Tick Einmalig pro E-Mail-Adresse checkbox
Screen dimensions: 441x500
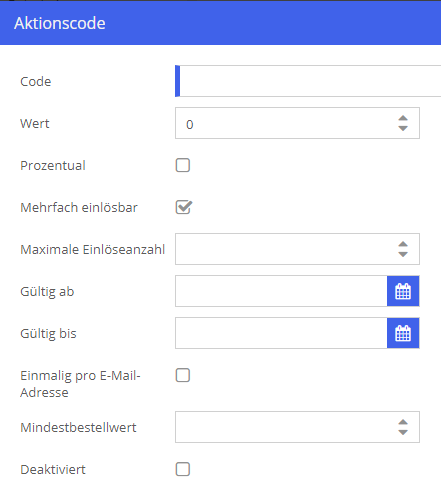(x=183, y=375)
